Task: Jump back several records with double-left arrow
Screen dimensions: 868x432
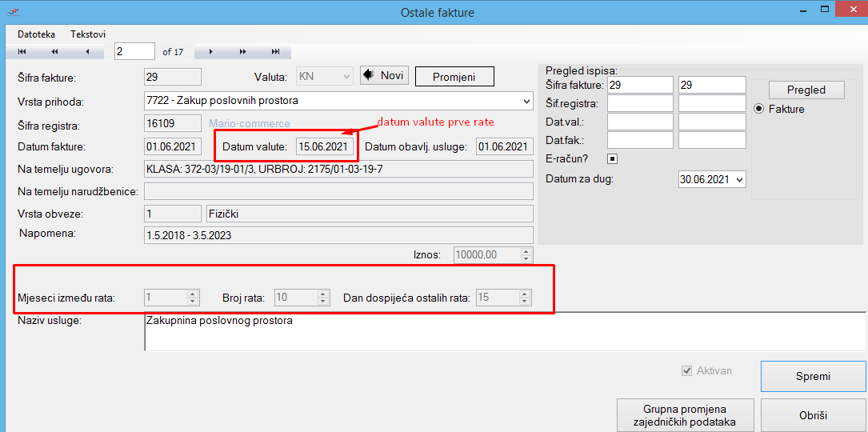Action: tap(54, 52)
